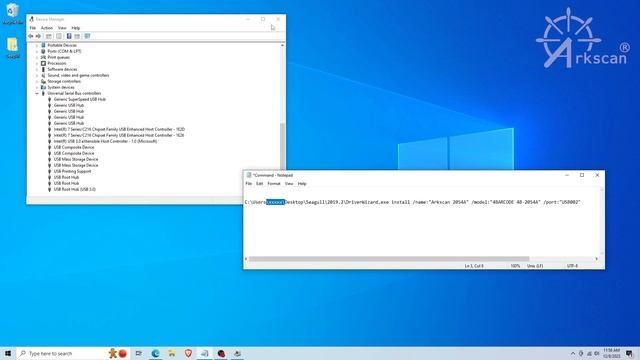Select Intel USB 3.0 eXtensible Host Controller
Viewport: 640px width, 360px height.
pos(105,141)
